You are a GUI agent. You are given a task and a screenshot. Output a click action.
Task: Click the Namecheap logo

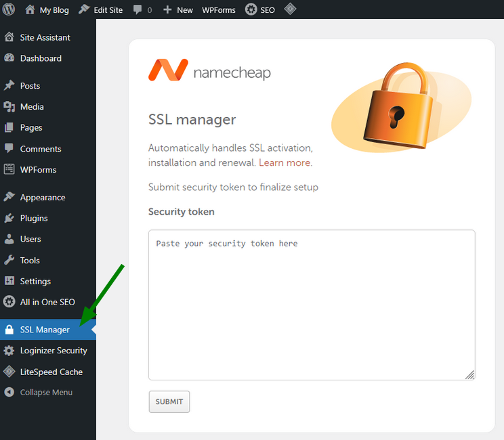click(209, 70)
